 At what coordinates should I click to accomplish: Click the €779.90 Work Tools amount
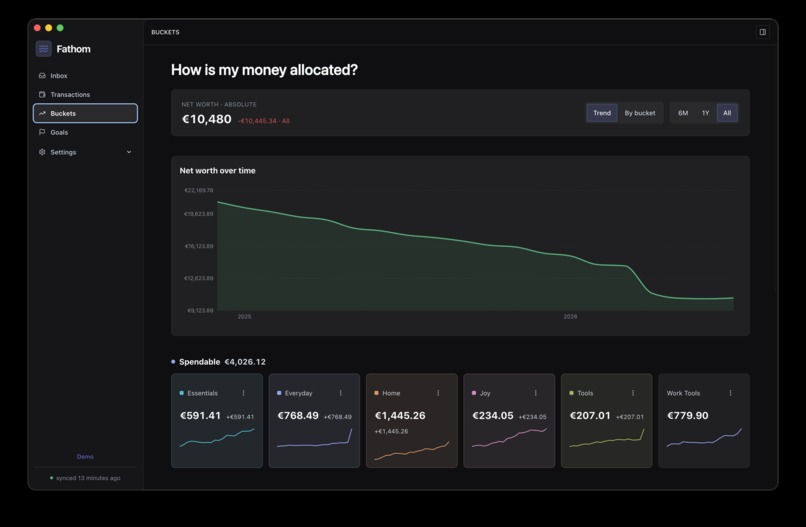tap(688, 415)
